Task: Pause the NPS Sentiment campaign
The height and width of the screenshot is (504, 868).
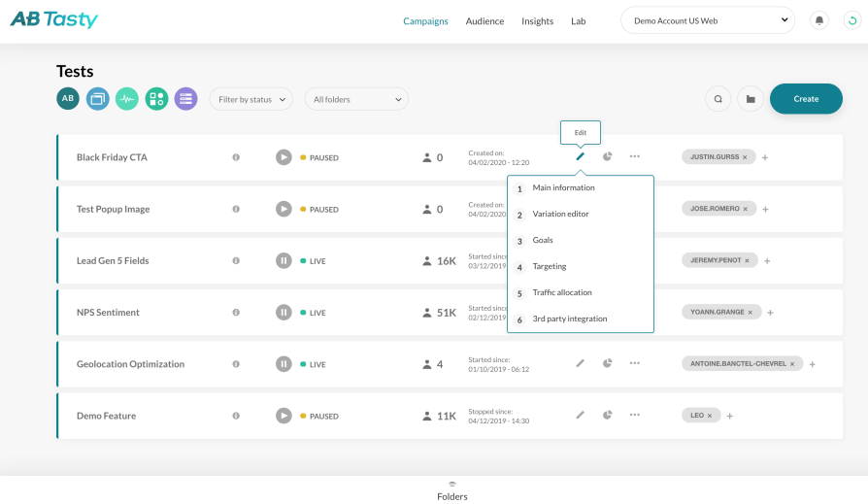Action: click(x=284, y=313)
